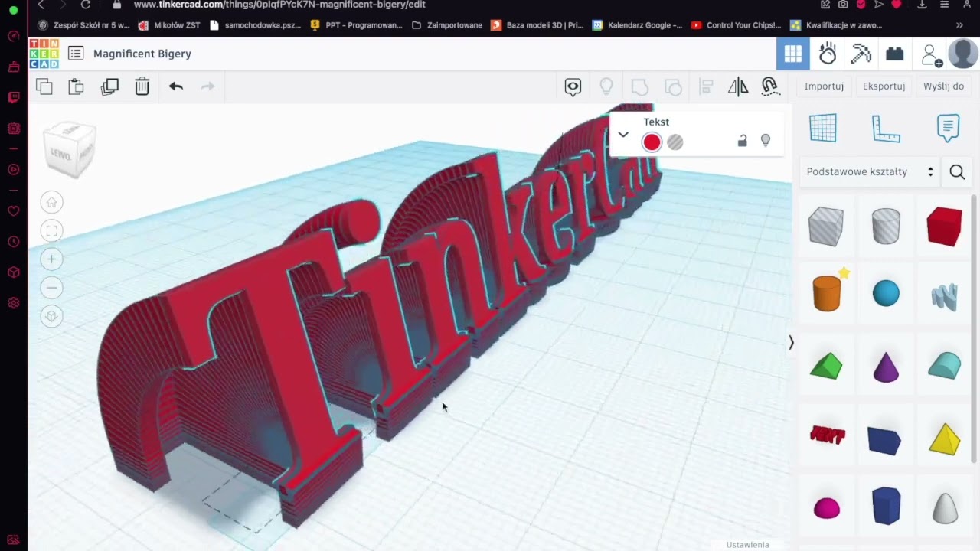Open the Kalendarz Google bookmark

(636, 25)
